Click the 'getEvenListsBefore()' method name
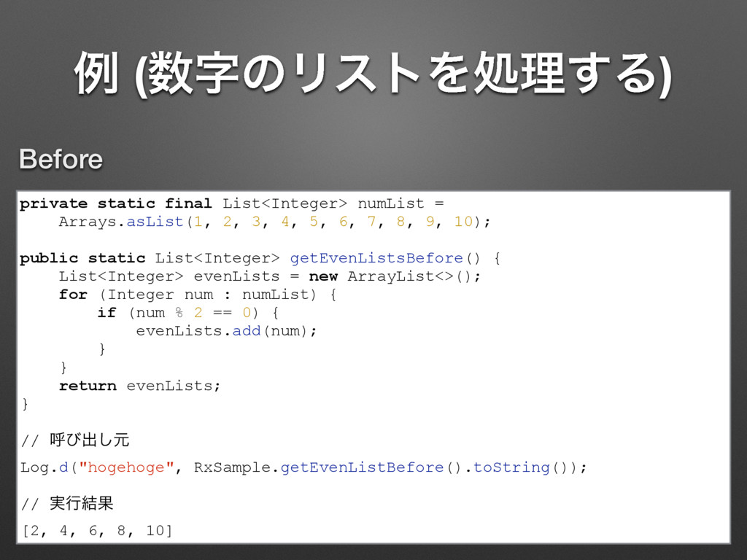Image resolution: width=747 pixels, height=560 pixels. pyautogui.click(x=385, y=259)
